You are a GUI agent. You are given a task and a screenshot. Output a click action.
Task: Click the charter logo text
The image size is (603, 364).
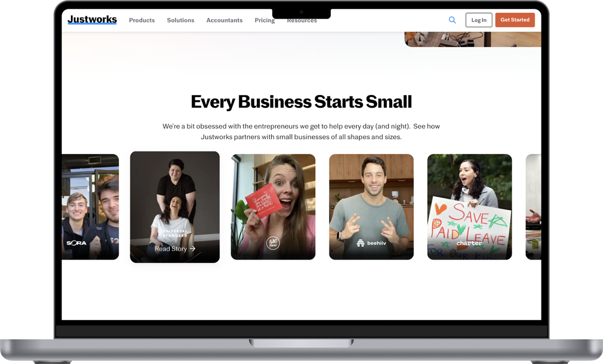[469, 244]
